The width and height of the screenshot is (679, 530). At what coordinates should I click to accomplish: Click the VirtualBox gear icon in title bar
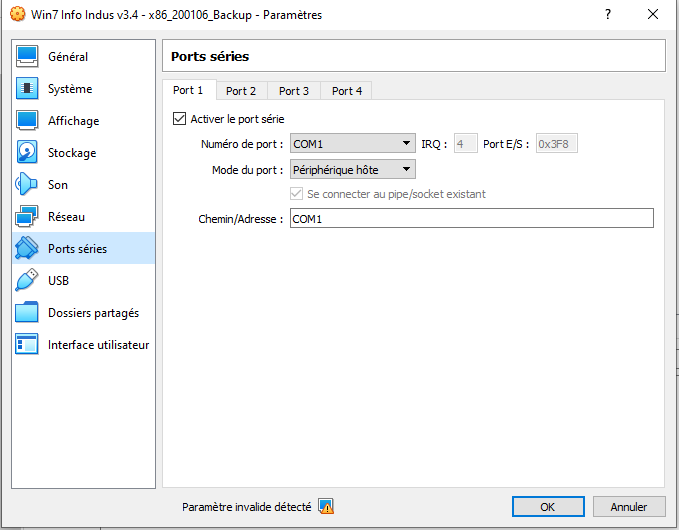tap(17, 14)
